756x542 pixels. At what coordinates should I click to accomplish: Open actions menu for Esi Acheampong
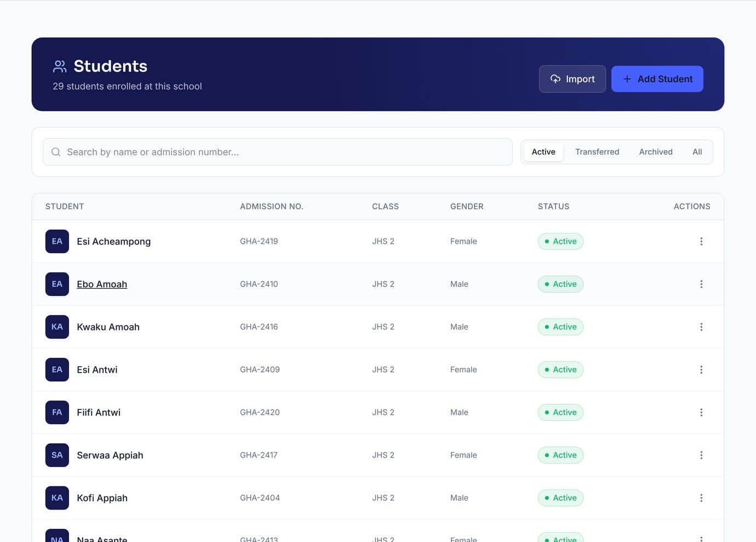point(701,241)
